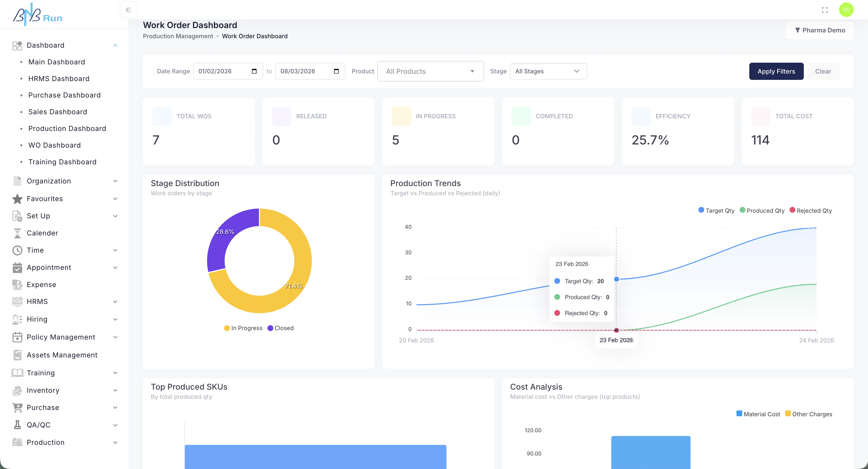
Task: Expand the Organization menu chevron
Action: click(x=115, y=181)
